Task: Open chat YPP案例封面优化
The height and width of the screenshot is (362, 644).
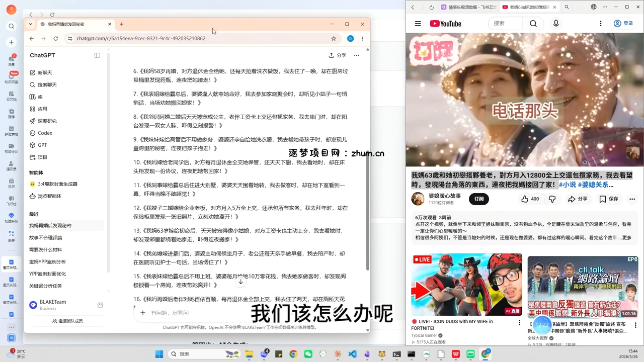Action: coord(48,274)
